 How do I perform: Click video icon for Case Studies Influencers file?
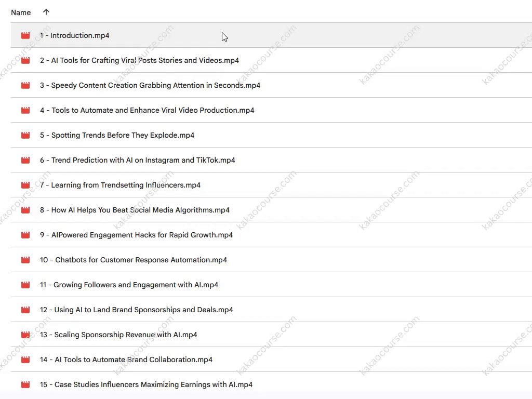coord(25,385)
